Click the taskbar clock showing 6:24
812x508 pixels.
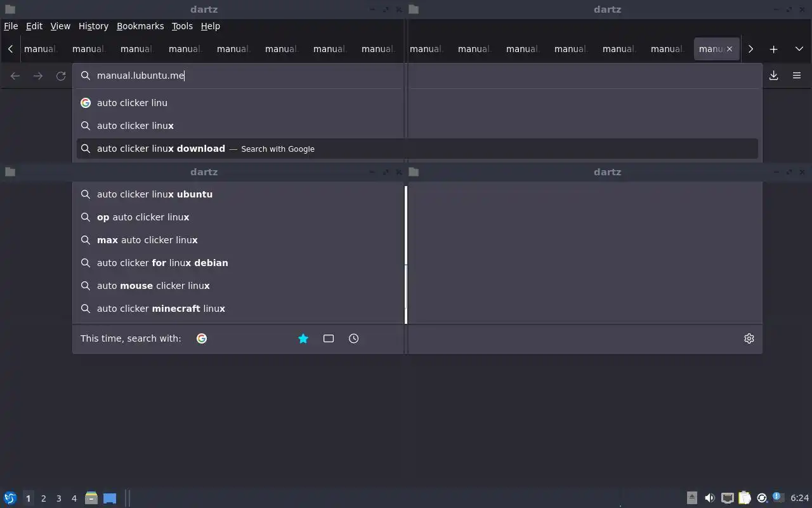coord(800,498)
